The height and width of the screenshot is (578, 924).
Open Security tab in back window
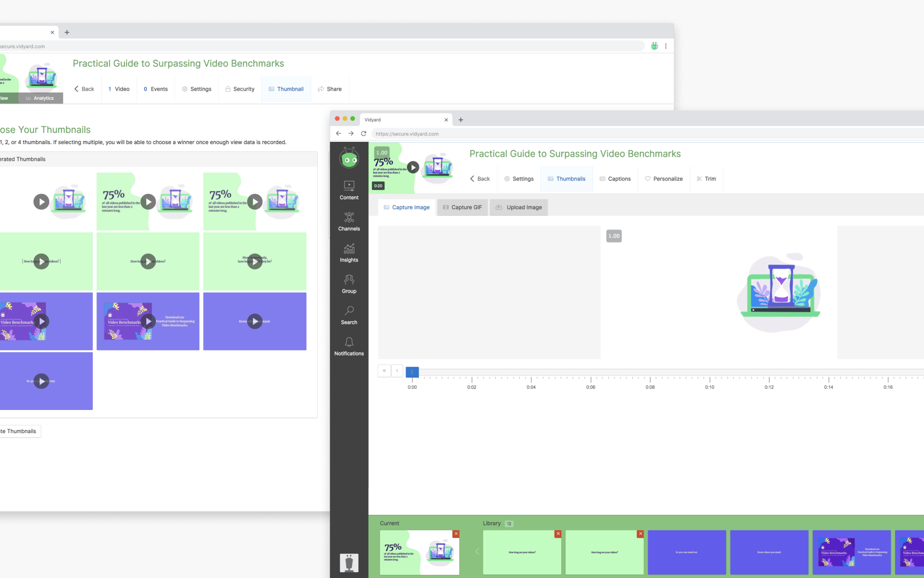[x=240, y=89]
